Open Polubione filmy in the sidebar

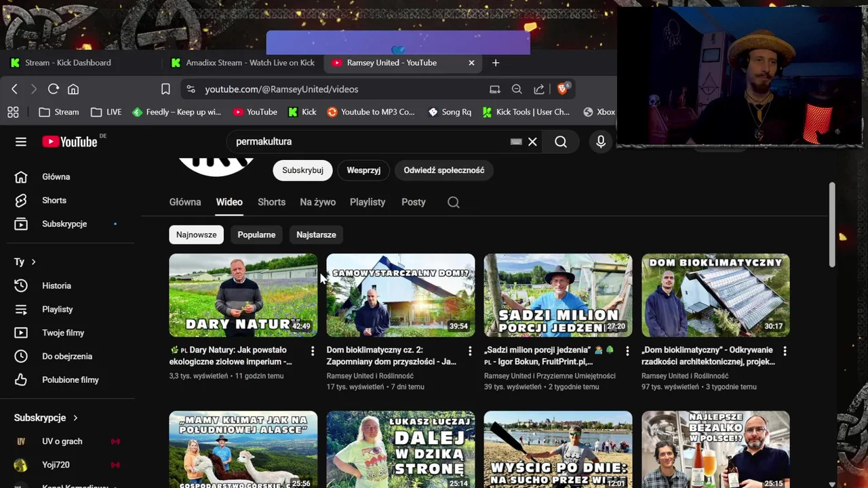71,380
